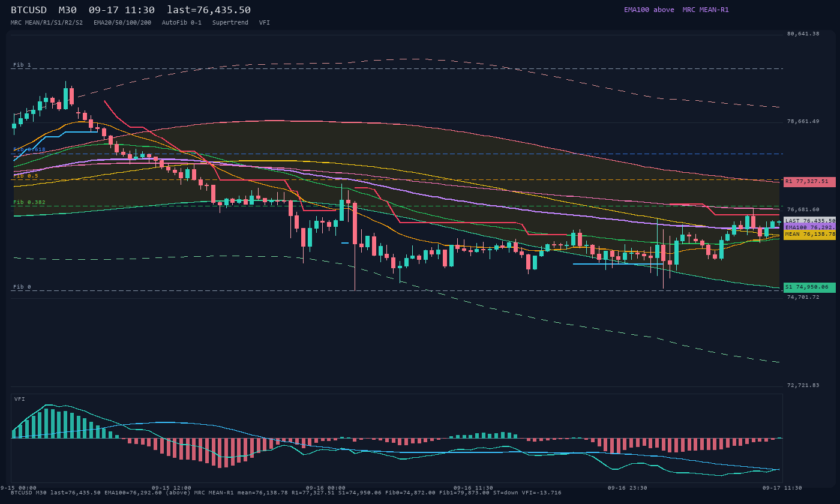Click the Fib 0.618 level label
The image size is (840, 504).
click(29, 149)
